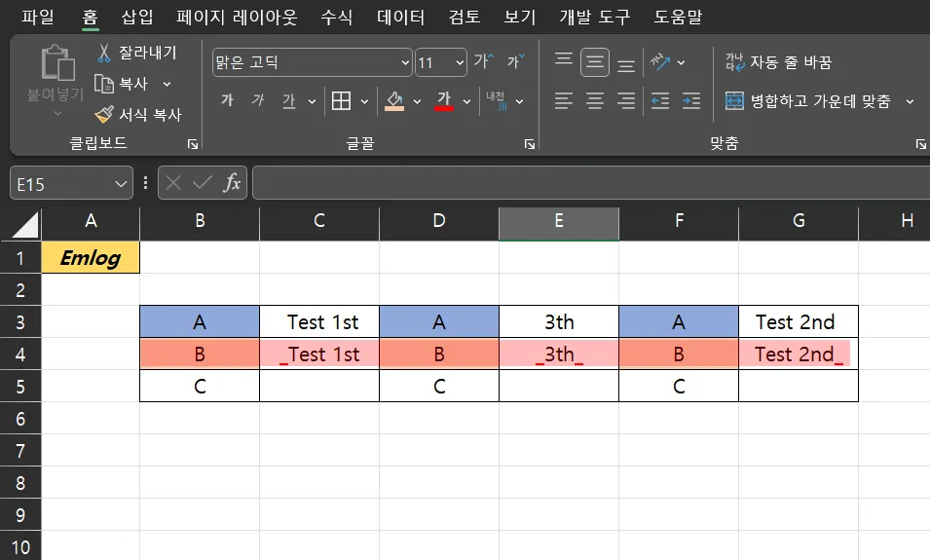Viewport: 930px width, 560px height.
Task: Align text left
Action: pos(564,101)
